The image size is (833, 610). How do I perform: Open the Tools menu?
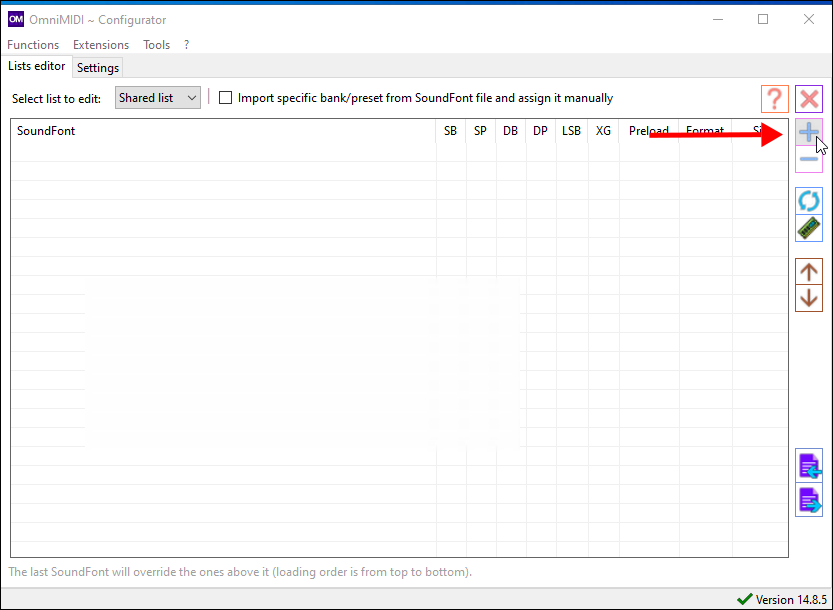click(x=156, y=45)
